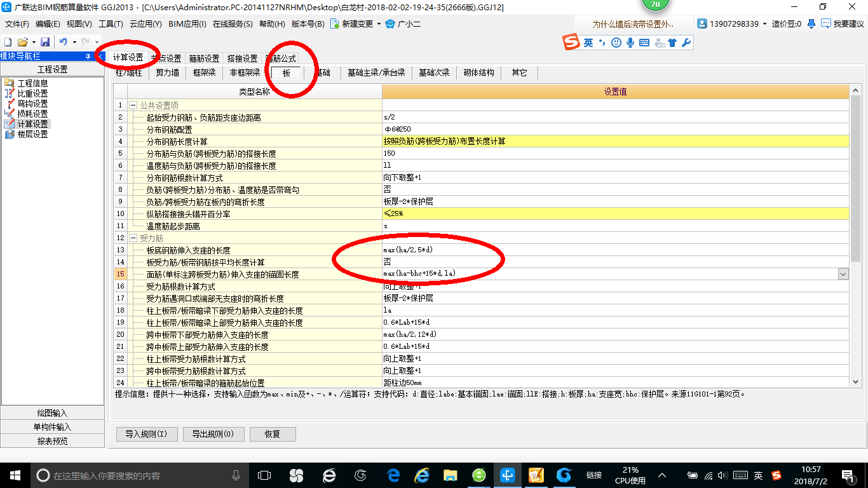868x488 pixels.
Task: Click the open folder toolbar icon
Action: (22, 42)
